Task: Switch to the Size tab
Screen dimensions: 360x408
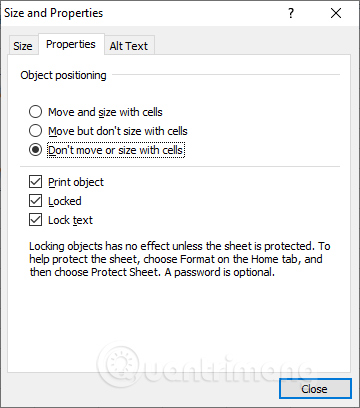Action: click(23, 46)
